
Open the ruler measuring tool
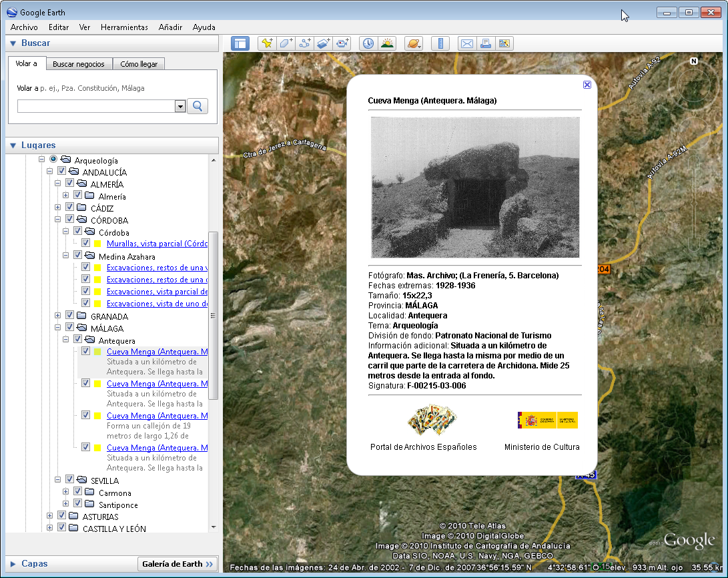[440, 43]
